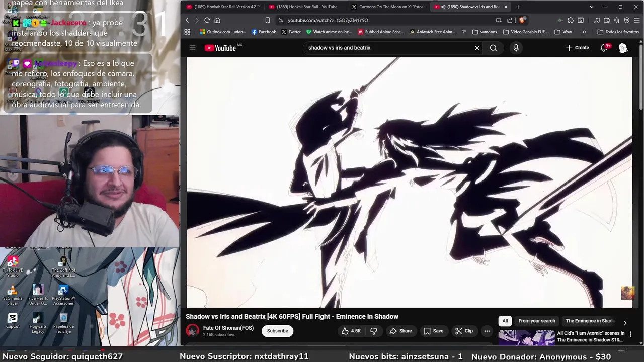Open the Video Genshin FUE... bookmark folder
Screen dimensions: 644x362
[525, 32]
